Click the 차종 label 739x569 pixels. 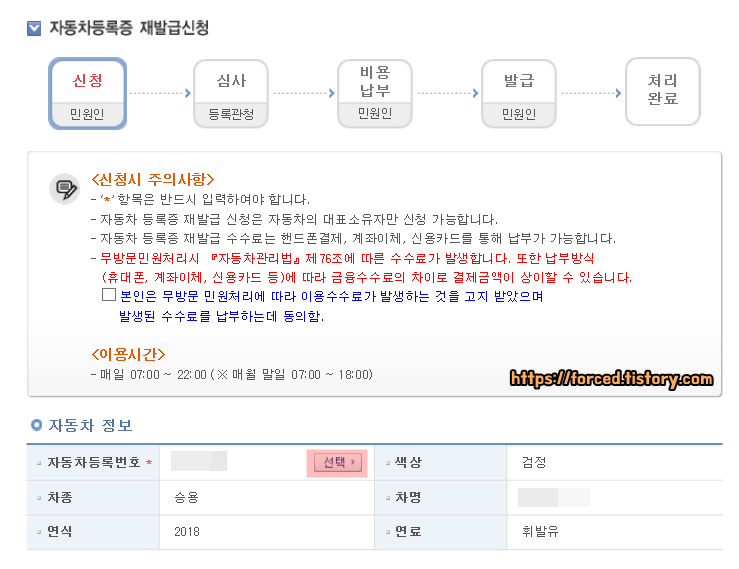click(59, 497)
